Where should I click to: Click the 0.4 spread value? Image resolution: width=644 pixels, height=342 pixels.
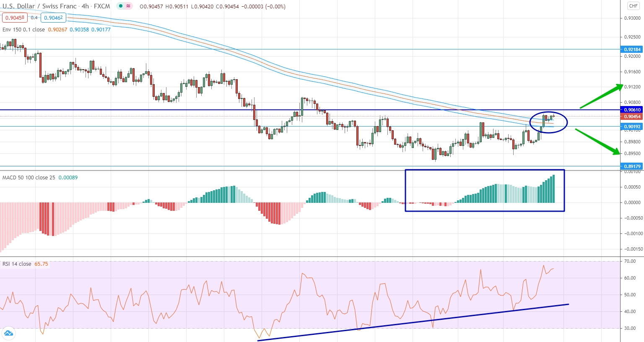pyautogui.click(x=34, y=18)
